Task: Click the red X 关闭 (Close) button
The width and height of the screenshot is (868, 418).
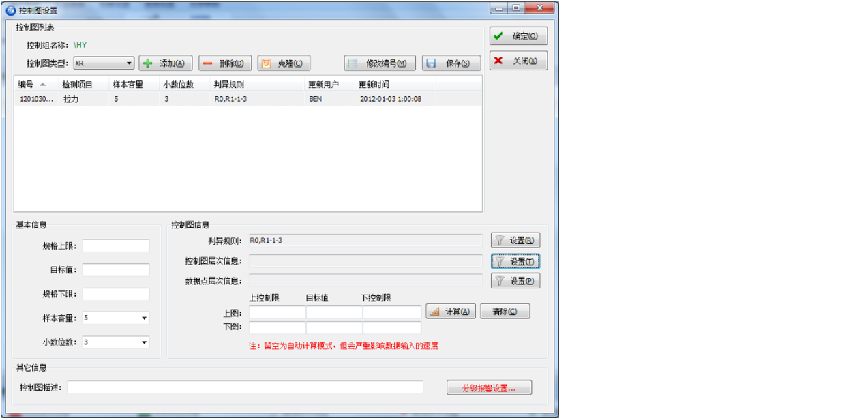Action: point(518,61)
